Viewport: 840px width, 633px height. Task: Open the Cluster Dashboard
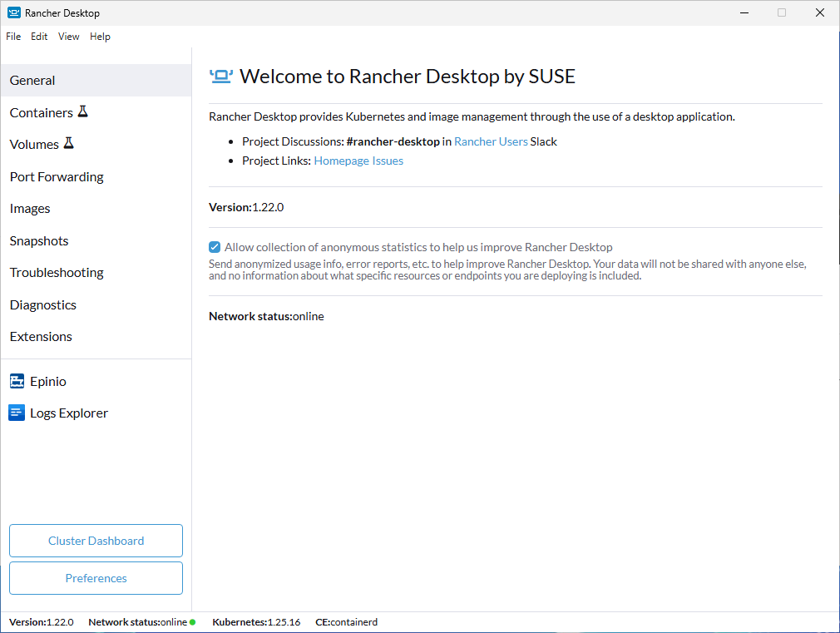(x=96, y=541)
